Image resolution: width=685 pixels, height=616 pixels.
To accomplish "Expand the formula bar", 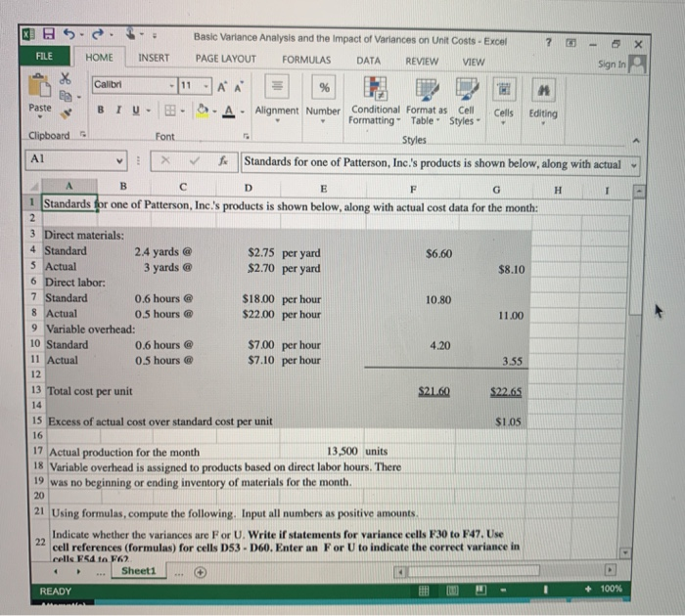I will [x=633, y=166].
